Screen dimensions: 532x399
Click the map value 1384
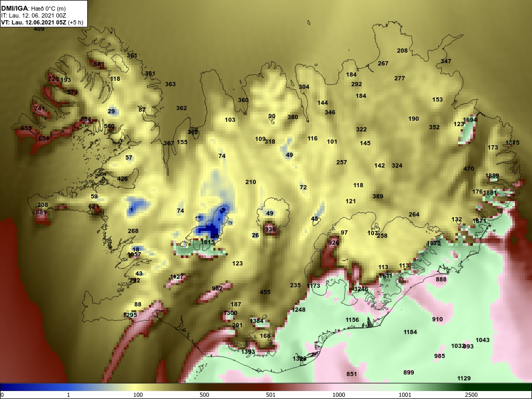tap(257, 321)
